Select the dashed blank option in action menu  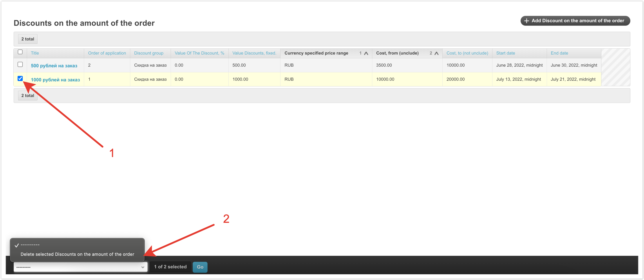pos(30,245)
